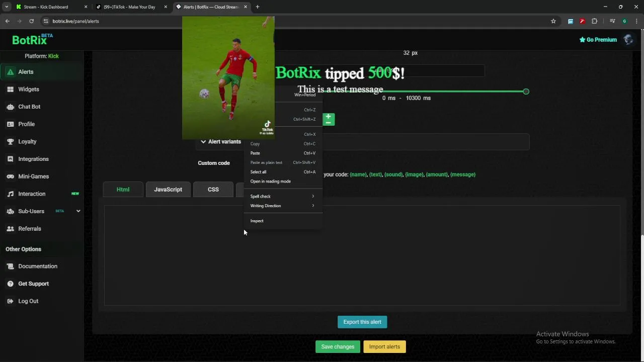
Task: Open Get Support question icon
Action: tap(10, 284)
